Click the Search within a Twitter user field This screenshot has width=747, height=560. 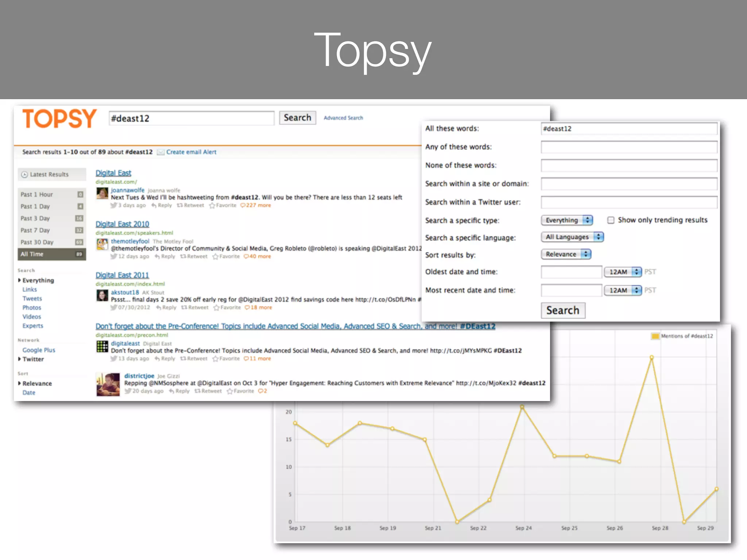(629, 202)
